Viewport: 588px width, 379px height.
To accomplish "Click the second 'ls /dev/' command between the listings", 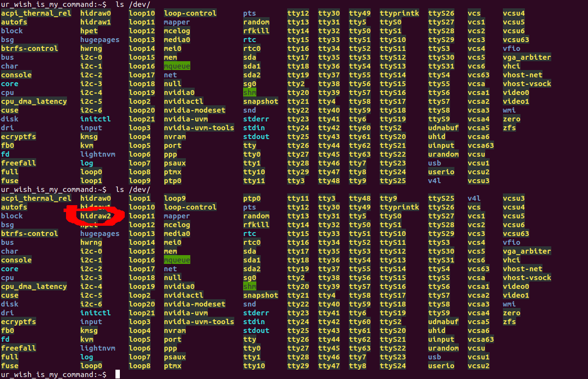I will tap(133, 189).
